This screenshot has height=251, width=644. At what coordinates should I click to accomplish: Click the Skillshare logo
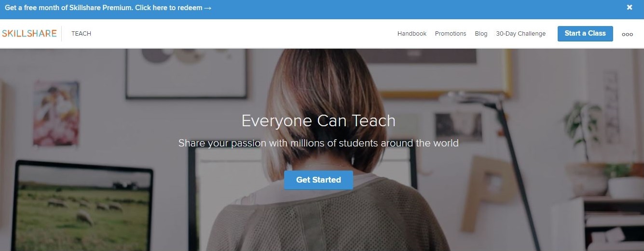point(29,34)
